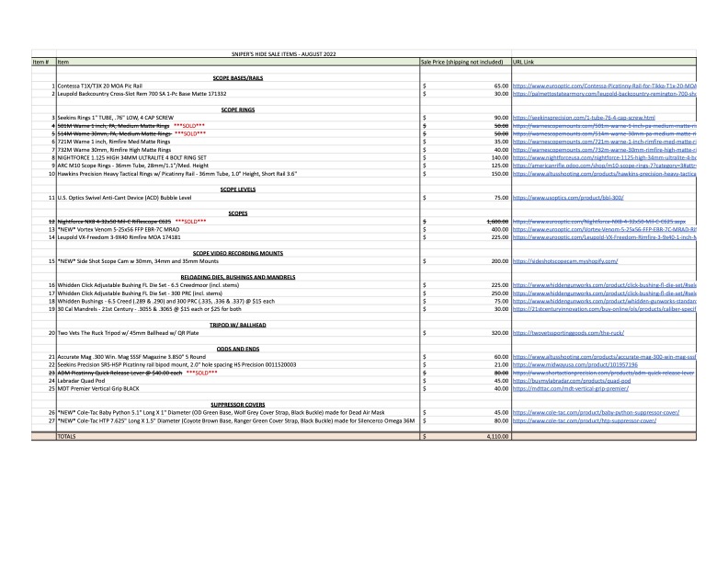Open the eurooptic Vortex Venom link
This screenshot has height=563, width=728.
point(604,229)
